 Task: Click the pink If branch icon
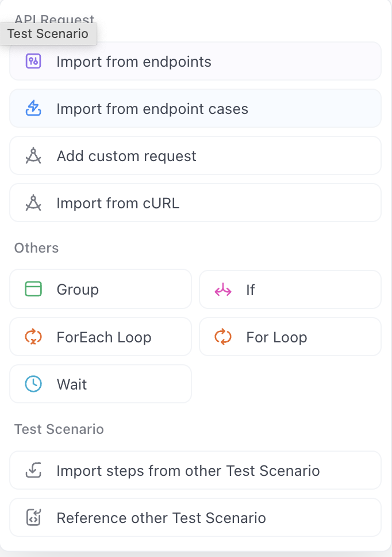pyautogui.click(x=223, y=290)
